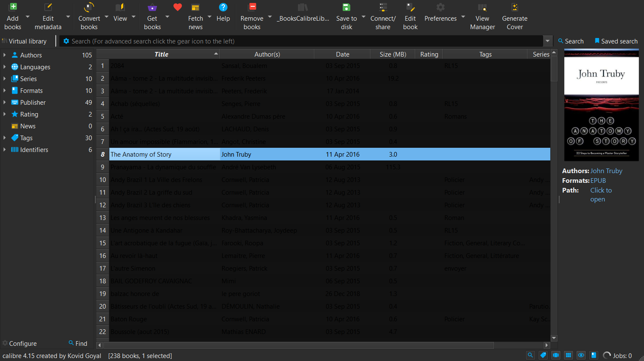Toggle the Book details panel status icon
The width and height of the screenshot is (644, 361).
(594, 355)
